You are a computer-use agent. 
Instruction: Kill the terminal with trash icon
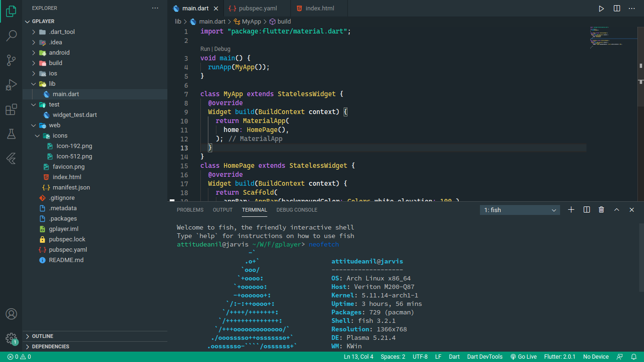click(x=602, y=210)
